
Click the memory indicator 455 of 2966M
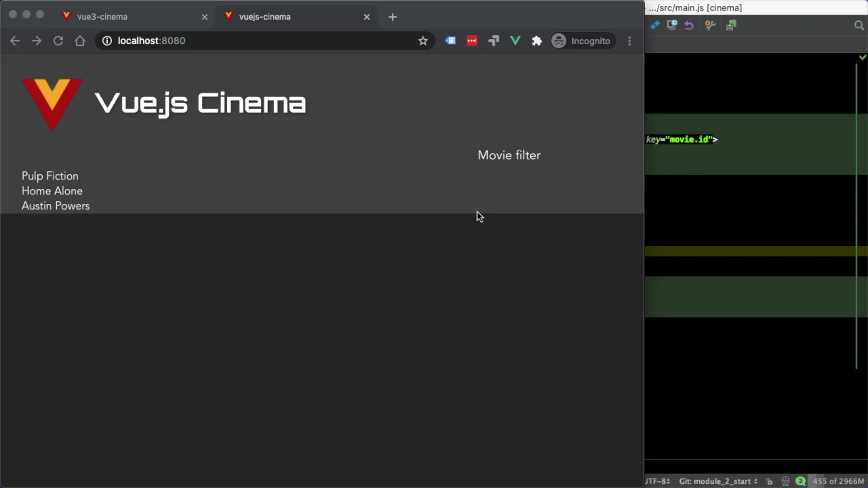838,481
